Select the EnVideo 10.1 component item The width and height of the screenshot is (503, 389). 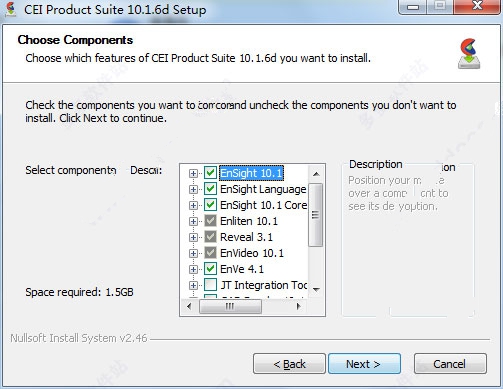point(252,253)
